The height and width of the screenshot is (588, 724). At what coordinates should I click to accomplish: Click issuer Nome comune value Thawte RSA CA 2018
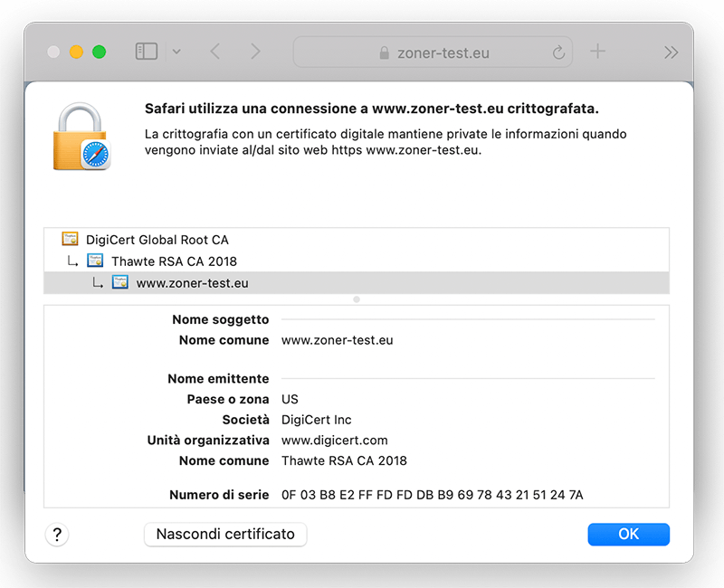coord(344,460)
